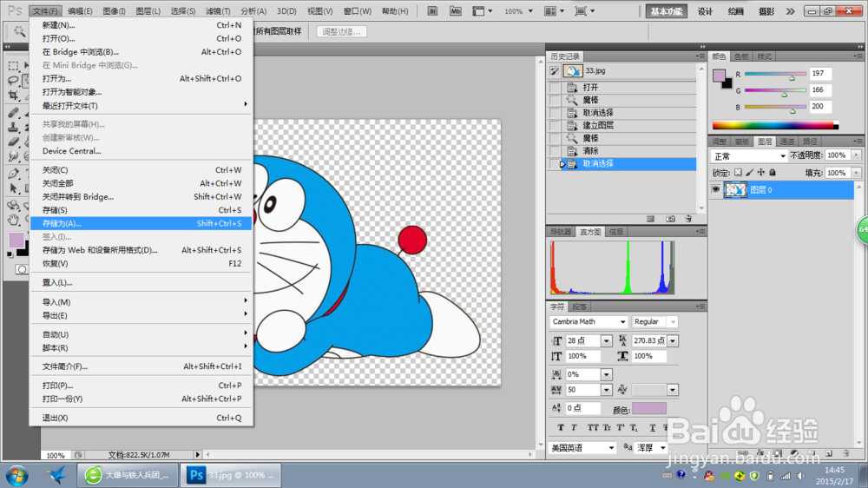Screen dimensions: 868x488
Task: Toggle lock transparent pixels icon
Action: (x=738, y=173)
